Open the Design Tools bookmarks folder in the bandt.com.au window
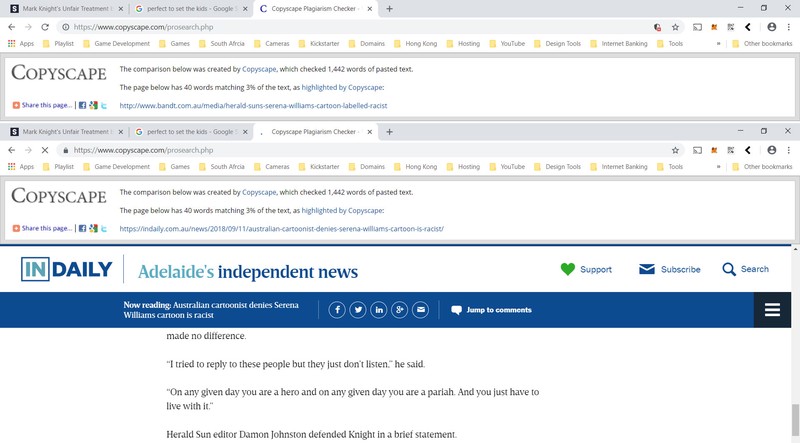Screen dimensions: 800x443 pos(558,43)
